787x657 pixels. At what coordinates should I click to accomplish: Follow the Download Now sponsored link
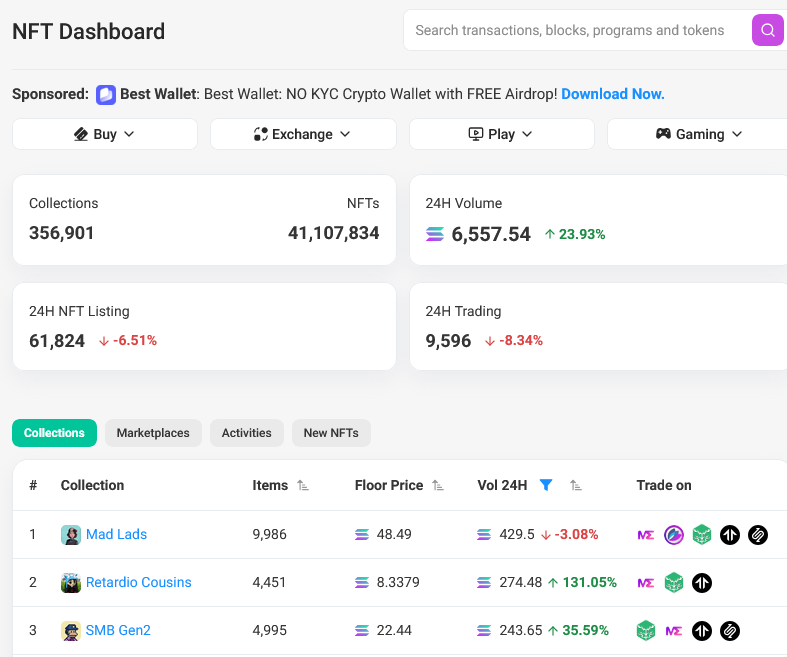click(x=612, y=94)
